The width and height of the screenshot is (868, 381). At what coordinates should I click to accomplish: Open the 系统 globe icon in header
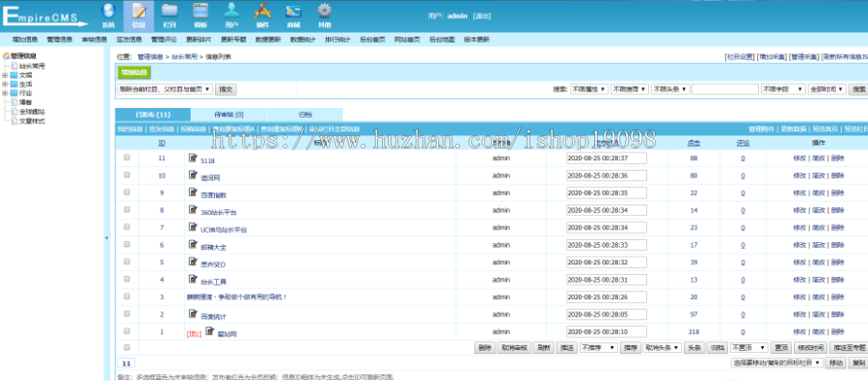(x=108, y=11)
